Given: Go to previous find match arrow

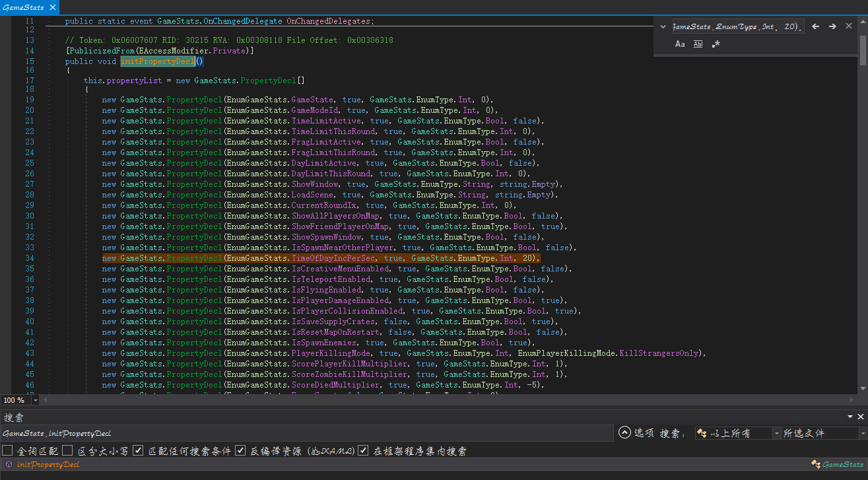Looking at the screenshot, I should [x=816, y=26].
